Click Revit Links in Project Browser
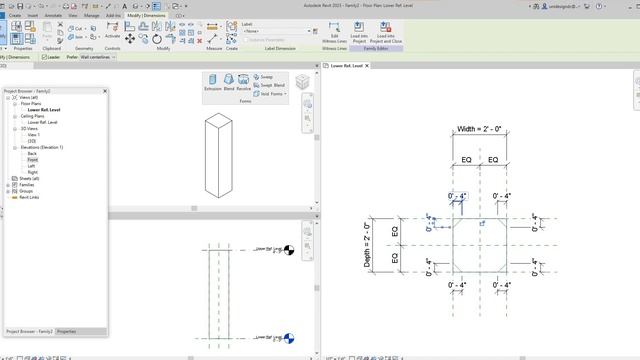The width and height of the screenshot is (640, 360). [29, 197]
